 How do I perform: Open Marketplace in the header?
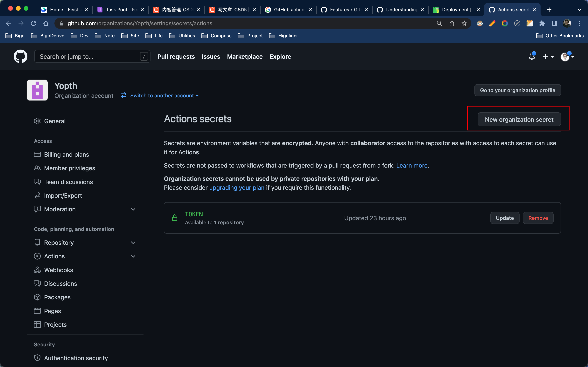click(x=245, y=57)
